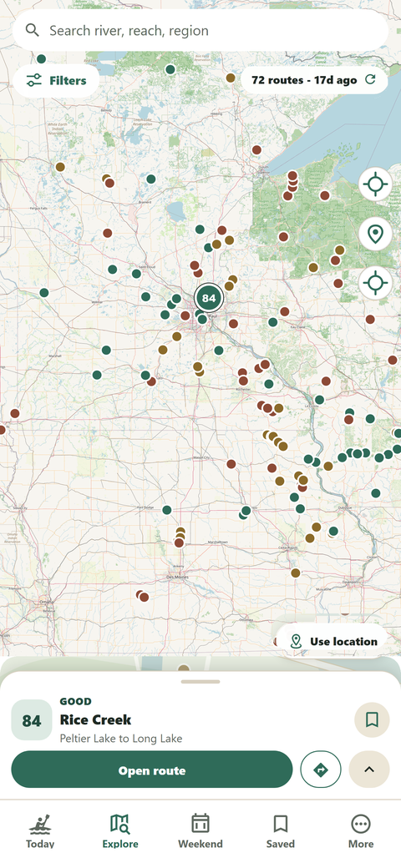
Task: Select the gold marker south of Cedar Rapids
Action: coord(296,573)
